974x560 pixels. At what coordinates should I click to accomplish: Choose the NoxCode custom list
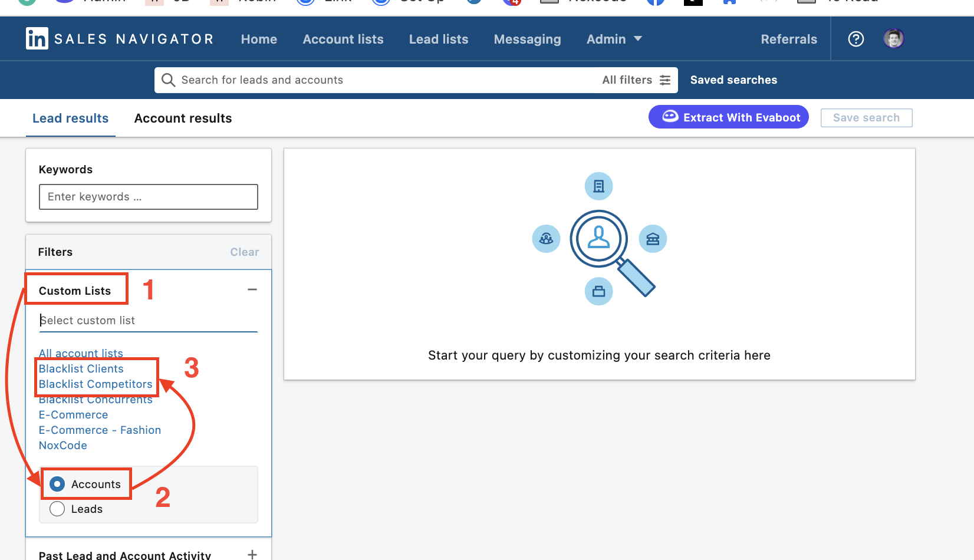click(x=62, y=445)
